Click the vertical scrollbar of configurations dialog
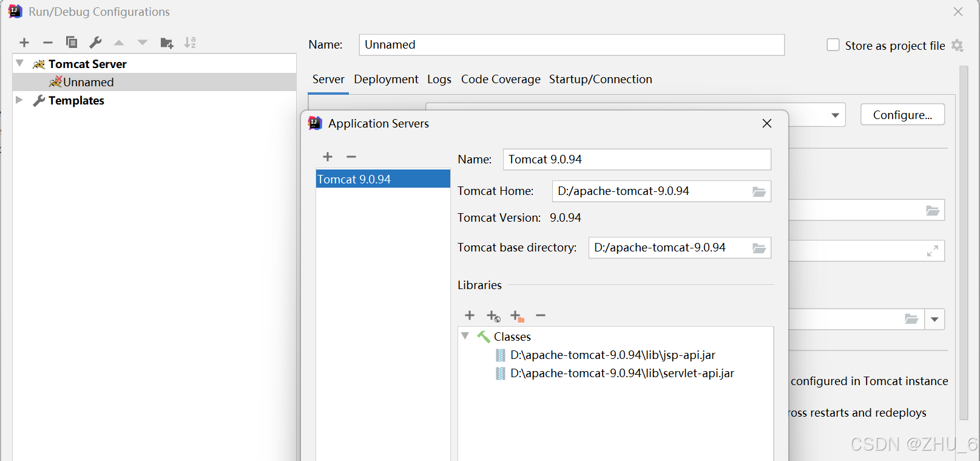This screenshot has height=461, width=980. point(963,243)
